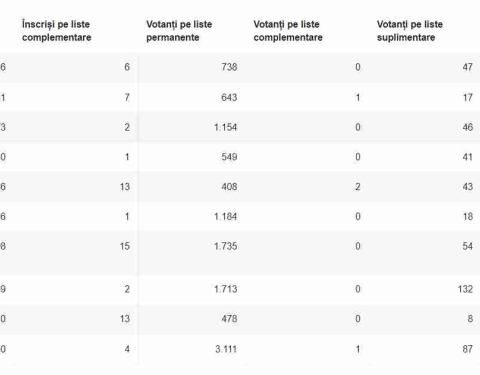Screen dimensions: 480x375
Task: Select the cell with value 478
Action: 229,319
